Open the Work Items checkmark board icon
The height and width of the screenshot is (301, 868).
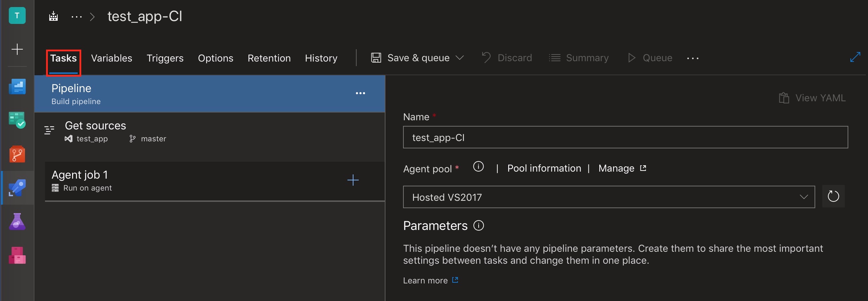point(17,120)
